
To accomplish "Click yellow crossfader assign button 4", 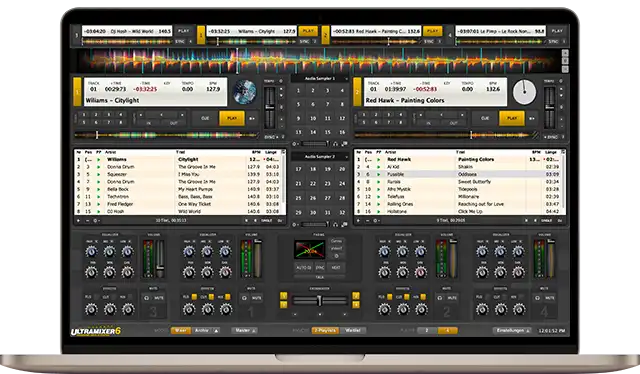I will point(356,304).
